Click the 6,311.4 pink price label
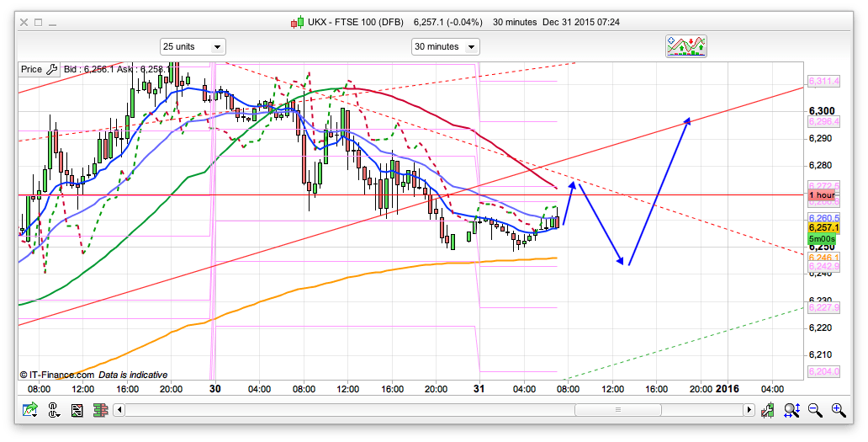The width and height of the screenshot is (868, 442). 823,81
